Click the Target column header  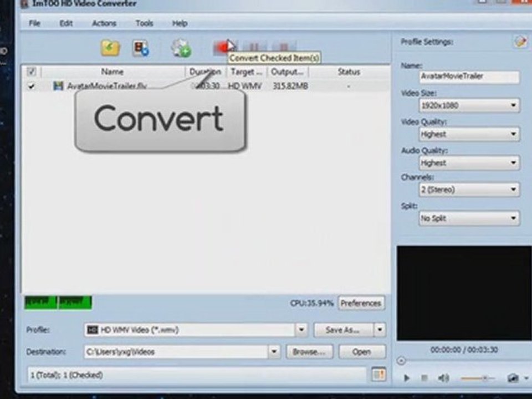(246, 71)
